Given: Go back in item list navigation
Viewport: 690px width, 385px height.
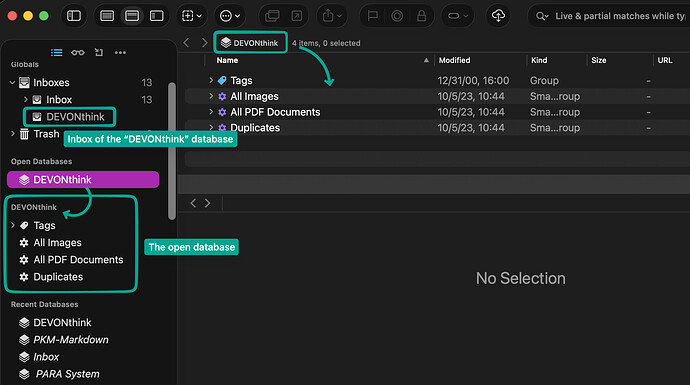Looking at the screenshot, I should point(187,43).
